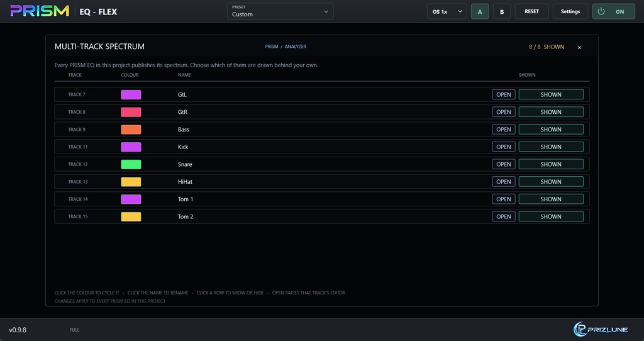Switch to the B comparison slot

[x=502, y=11]
